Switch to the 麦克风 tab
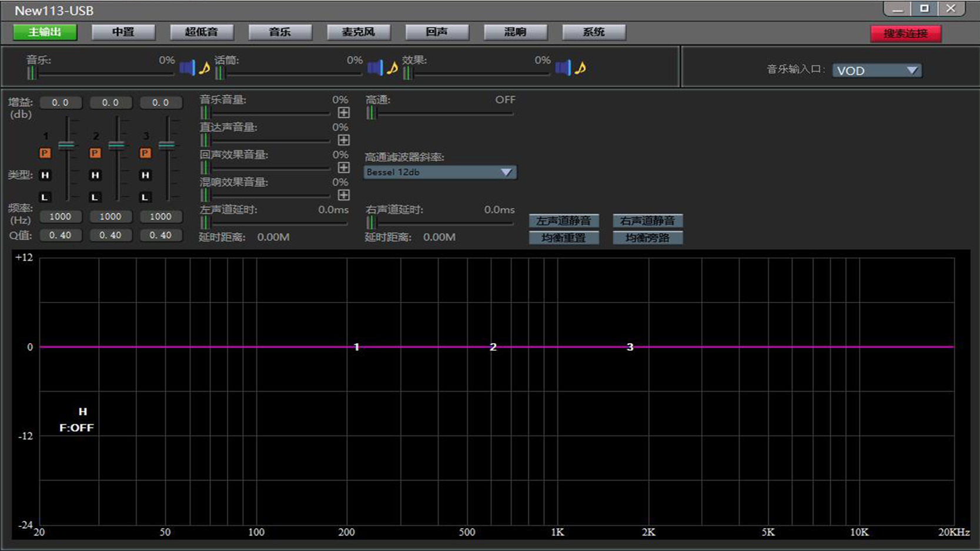The image size is (980, 551). point(359,32)
